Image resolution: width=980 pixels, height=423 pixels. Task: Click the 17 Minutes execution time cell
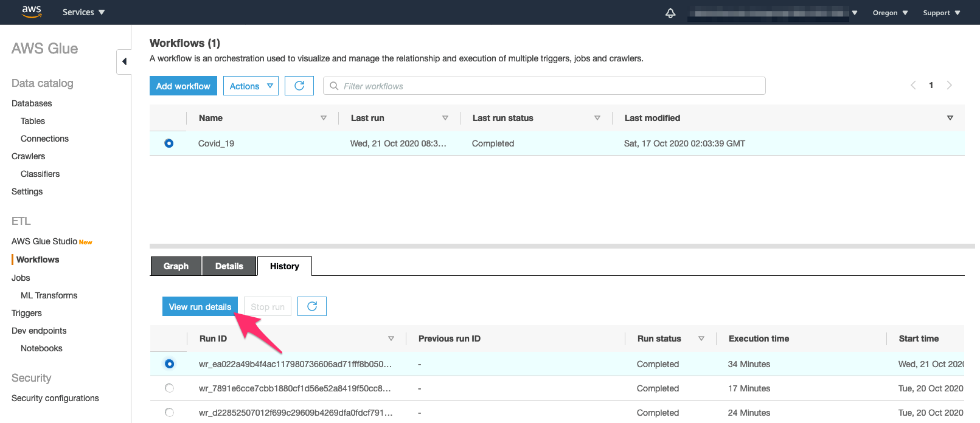click(x=749, y=388)
